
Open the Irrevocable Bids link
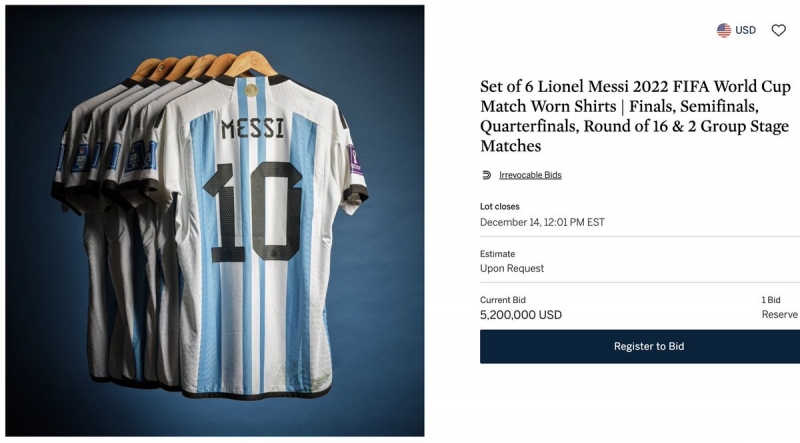coord(530,175)
